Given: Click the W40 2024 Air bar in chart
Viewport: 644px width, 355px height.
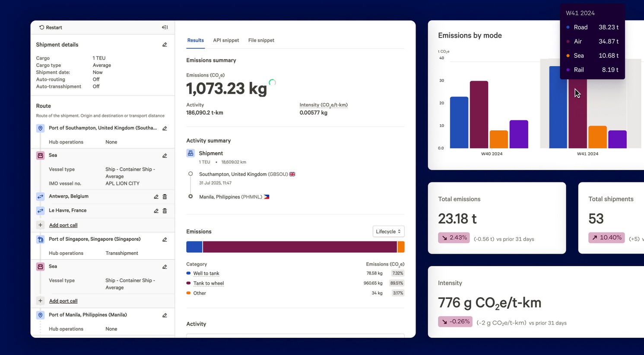Looking at the screenshot, I should (x=479, y=115).
